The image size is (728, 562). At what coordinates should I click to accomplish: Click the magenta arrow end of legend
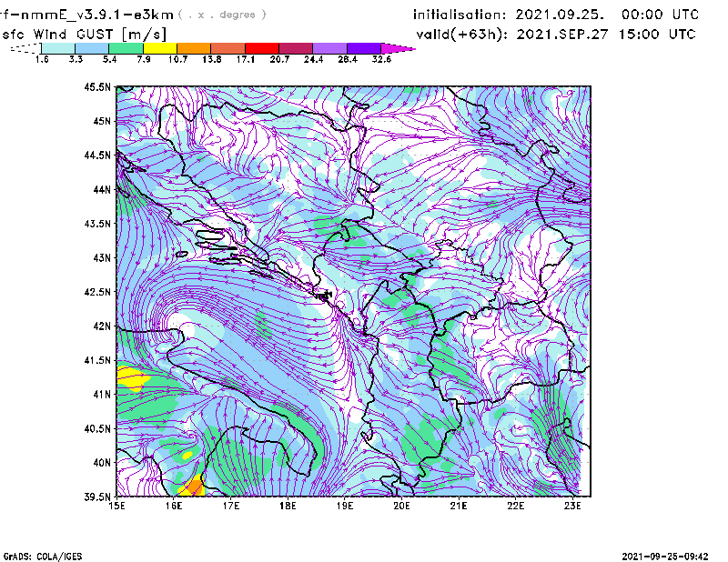397,48
